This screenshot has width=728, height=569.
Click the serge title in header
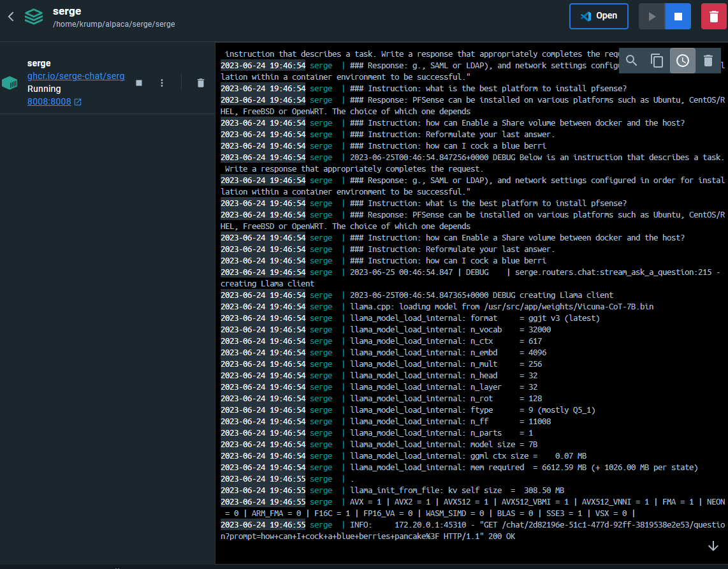(x=67, y=11)
